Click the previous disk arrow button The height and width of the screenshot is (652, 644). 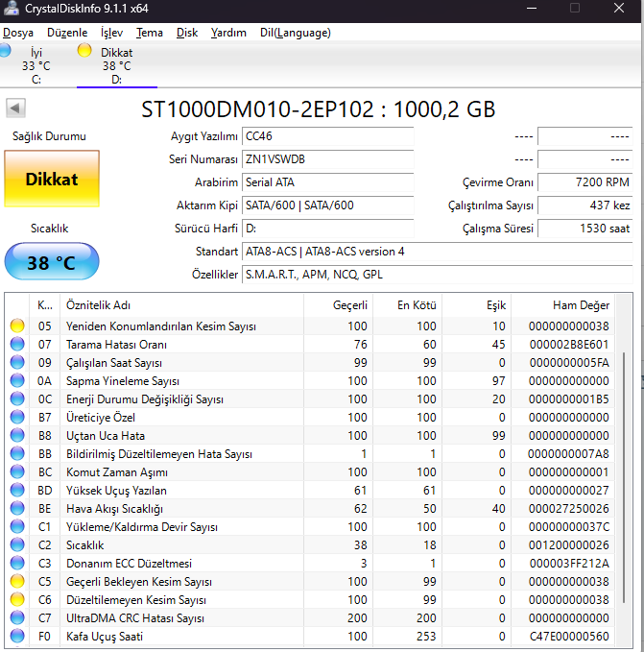pyautogui.click(x=15, y=109)
